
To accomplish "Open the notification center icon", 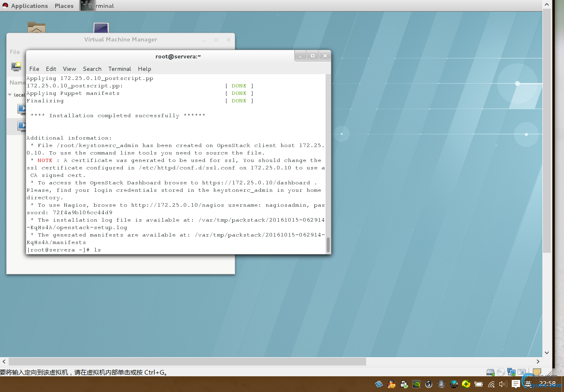I will tap(515, 384).
